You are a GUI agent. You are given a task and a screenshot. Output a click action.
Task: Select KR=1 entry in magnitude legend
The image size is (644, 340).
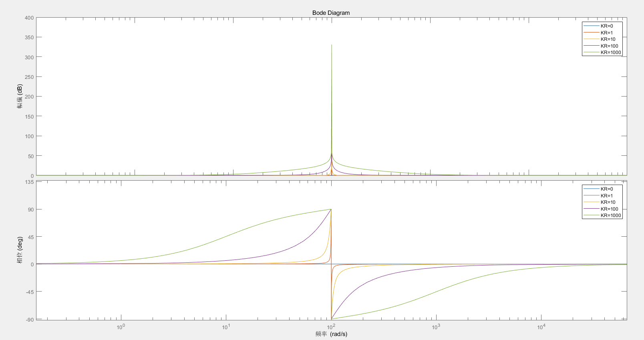(x=606, y=33)
